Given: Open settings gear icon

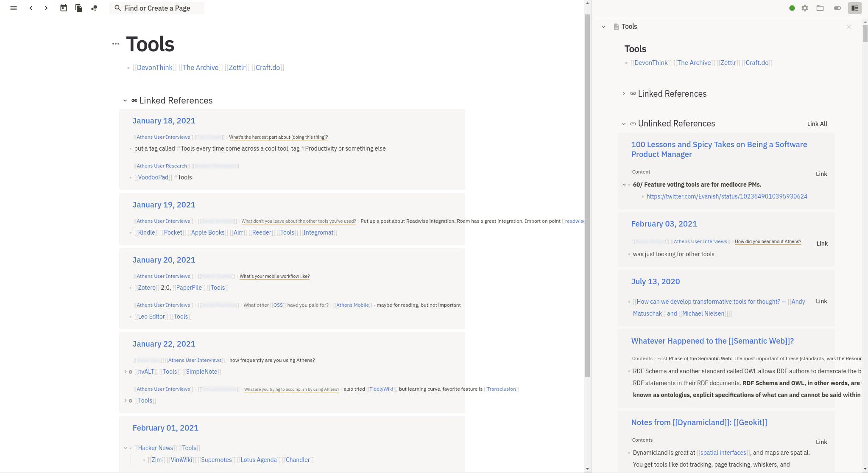Looking at the screenshot, I should [805, 8].
